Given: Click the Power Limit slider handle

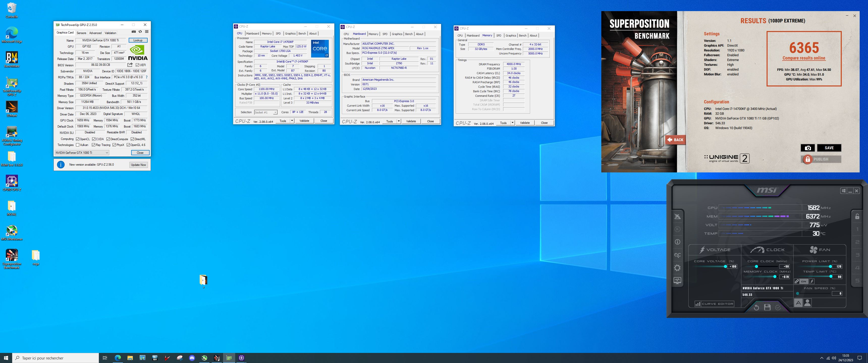Looking at the screenshot, I should (x=830, y=266).
